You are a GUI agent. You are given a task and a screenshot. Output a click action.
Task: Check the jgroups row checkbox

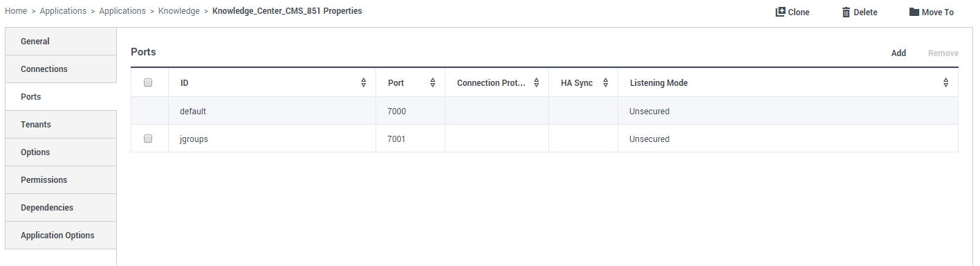[148, 139]
